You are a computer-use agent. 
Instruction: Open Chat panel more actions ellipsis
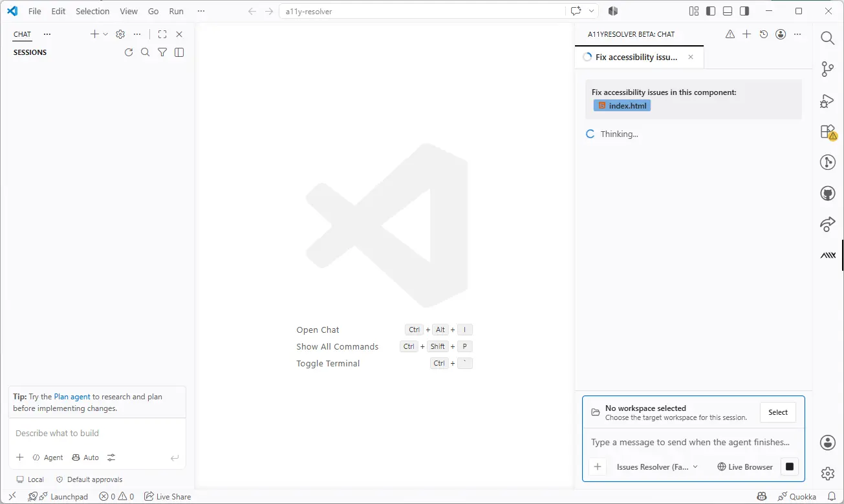coord(136,34)
